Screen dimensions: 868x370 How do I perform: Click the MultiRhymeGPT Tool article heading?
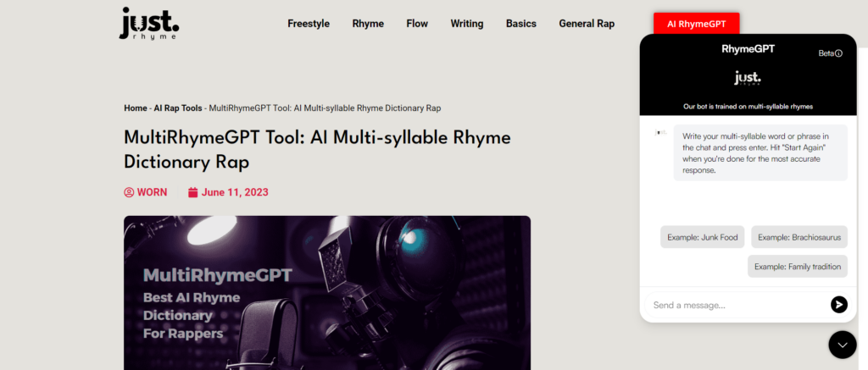[x=317, y=149]
